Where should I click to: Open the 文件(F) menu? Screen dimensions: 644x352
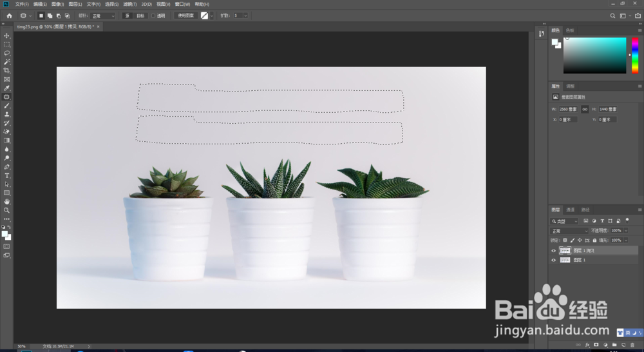(x=22, y=4)
